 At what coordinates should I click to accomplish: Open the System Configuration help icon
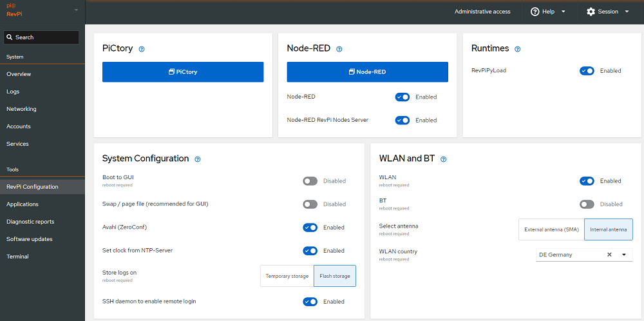[198, 159]
